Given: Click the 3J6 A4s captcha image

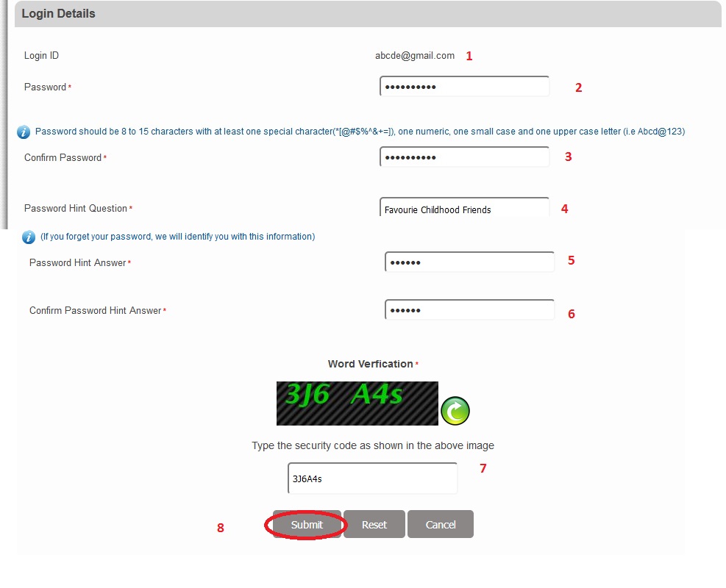Looking at the screenshot, I should click(357, 403).
